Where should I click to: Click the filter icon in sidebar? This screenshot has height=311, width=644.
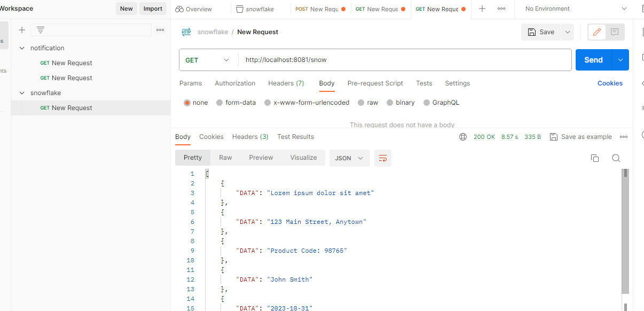41,30
